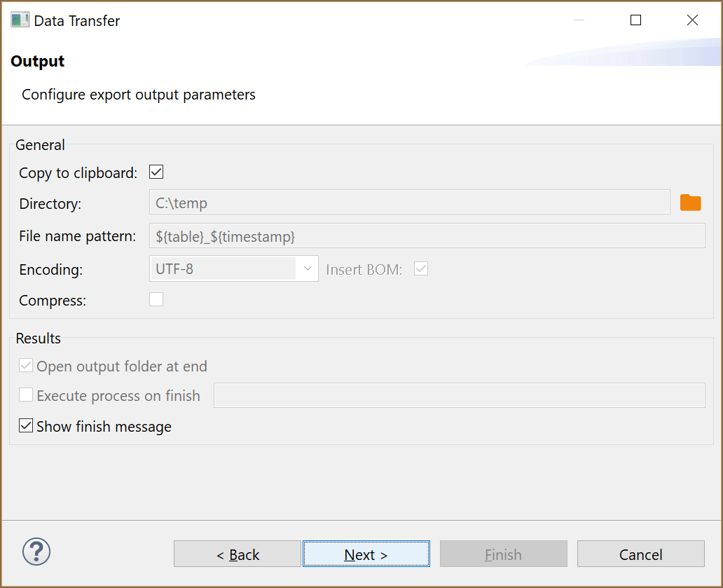Click the Data Transfer window title icon
Viewport: 723px width, 588px height.
(20, 20)
